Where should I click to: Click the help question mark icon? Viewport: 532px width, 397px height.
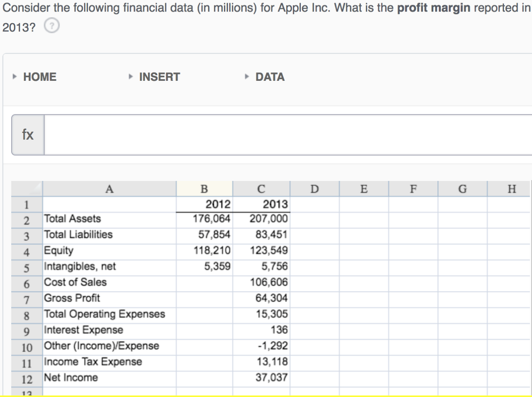[52, 26]
